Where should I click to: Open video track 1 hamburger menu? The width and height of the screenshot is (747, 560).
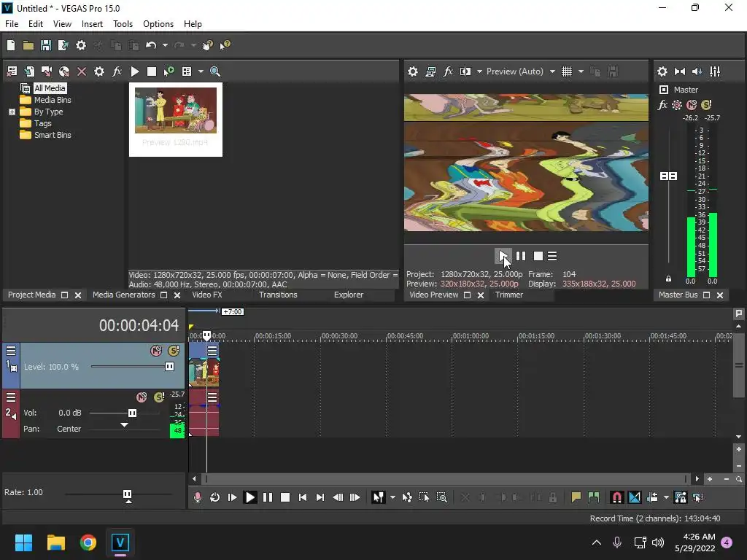tap(11, 351)
